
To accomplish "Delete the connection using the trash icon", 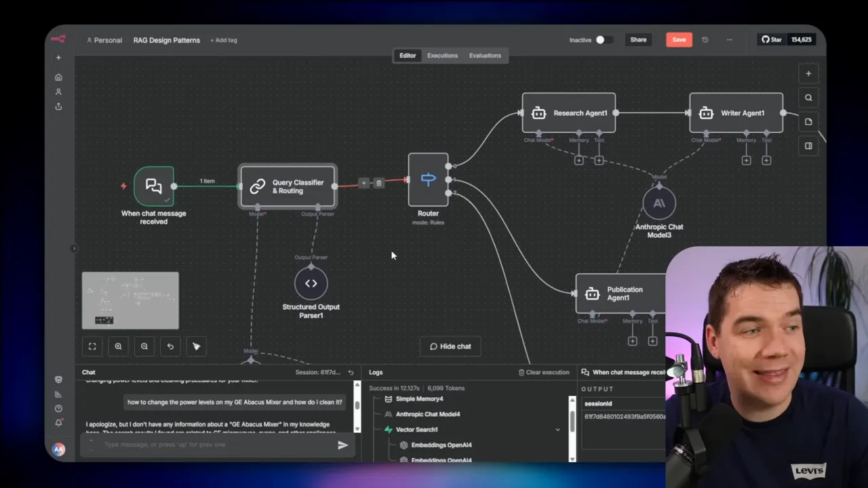I will click(379, 183).
